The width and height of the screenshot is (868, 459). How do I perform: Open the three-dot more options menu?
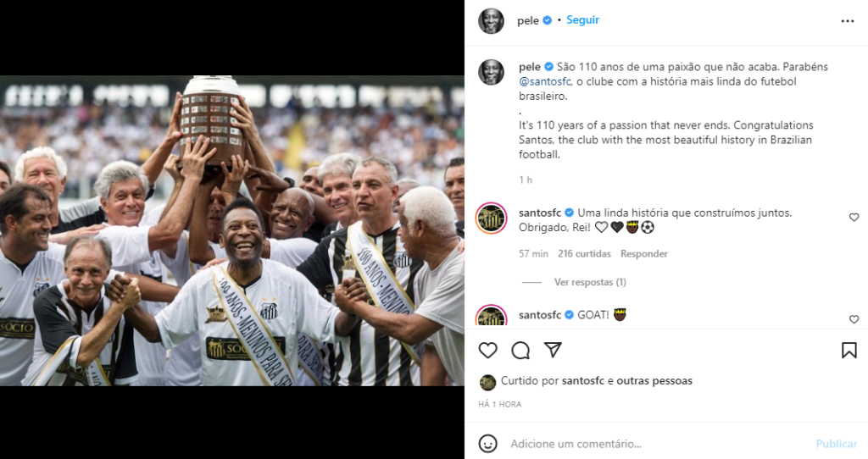click(848, 20)
